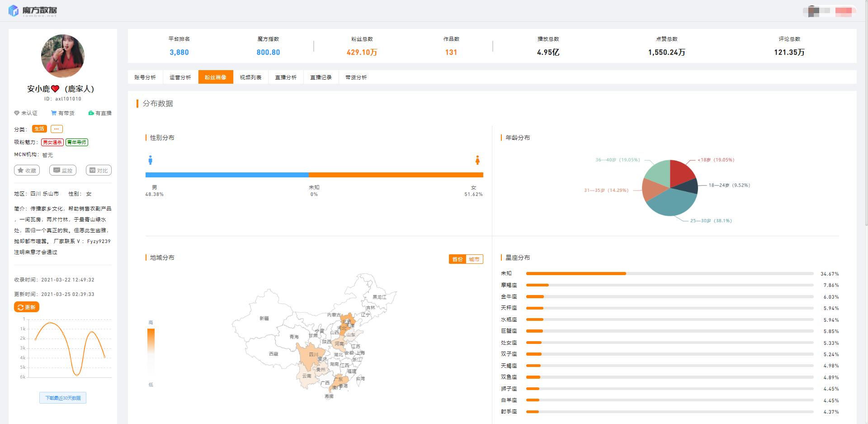Screen dimensions: 868x424
Task: Open the 带货分析 tab
Action: 356,77
